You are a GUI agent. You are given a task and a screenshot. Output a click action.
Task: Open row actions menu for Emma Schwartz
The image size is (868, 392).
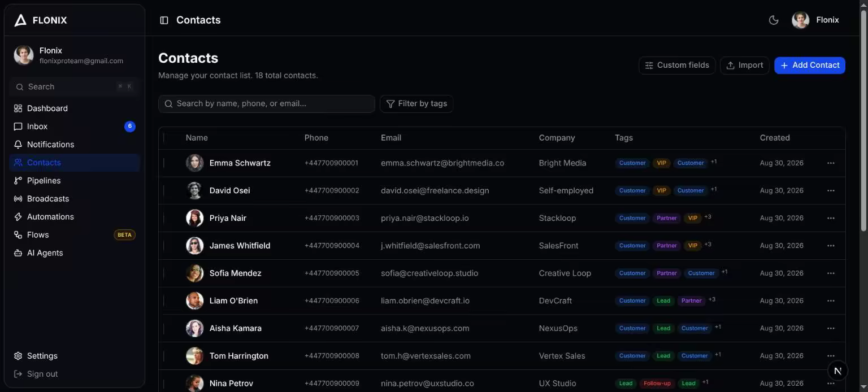(831, 163)
